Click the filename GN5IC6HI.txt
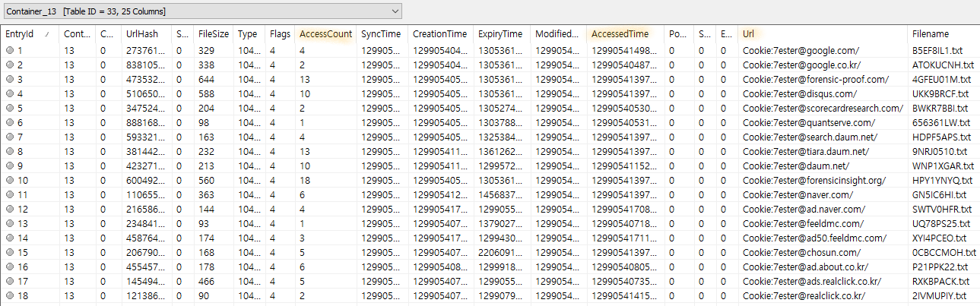This screenshot has width=980, height=306. coord(940,194)
